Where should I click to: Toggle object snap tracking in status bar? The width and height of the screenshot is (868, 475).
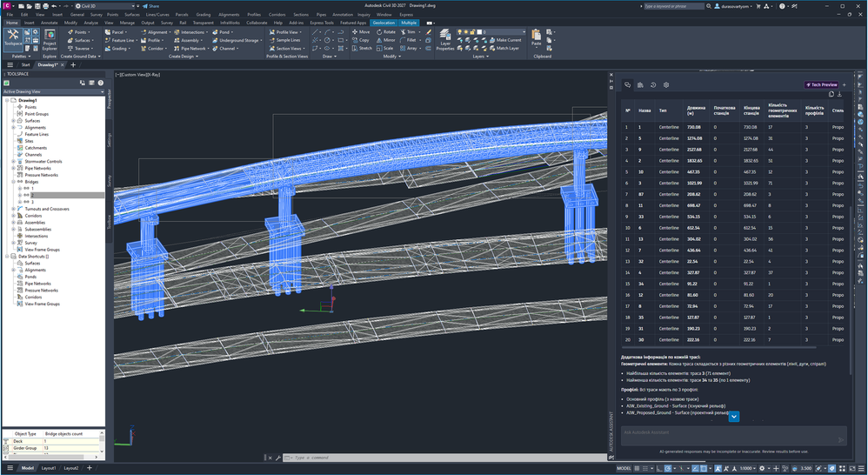coord(695,468)
